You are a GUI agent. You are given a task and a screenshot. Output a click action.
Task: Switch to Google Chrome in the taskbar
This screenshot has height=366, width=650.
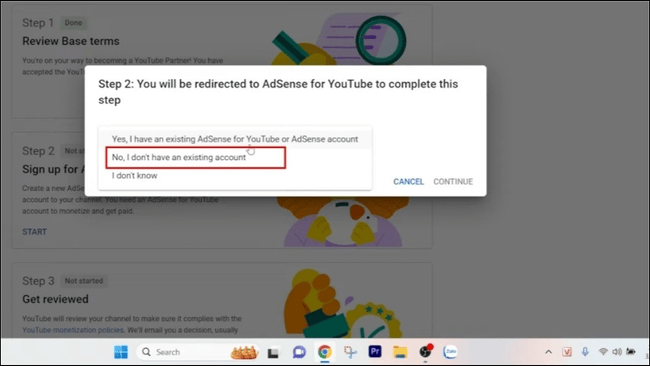point(325,352)
